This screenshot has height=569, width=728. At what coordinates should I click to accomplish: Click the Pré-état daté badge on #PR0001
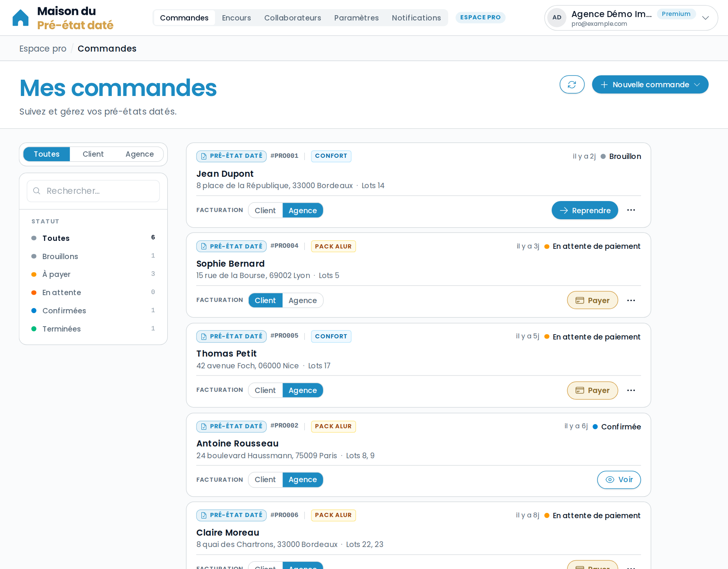point(231,156)
